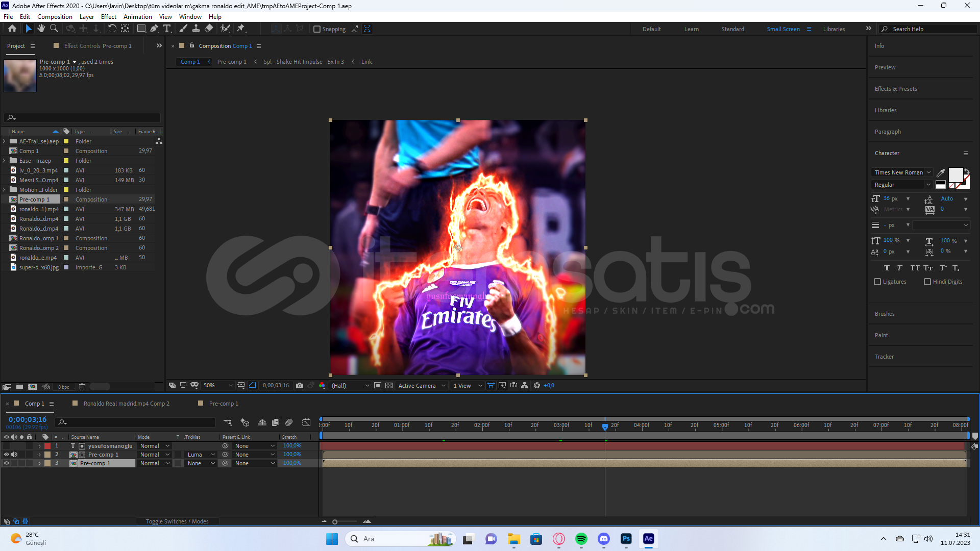Toggle hide shy layers icon
Viewport: 980px width, 551px height.
pos(262,422)
